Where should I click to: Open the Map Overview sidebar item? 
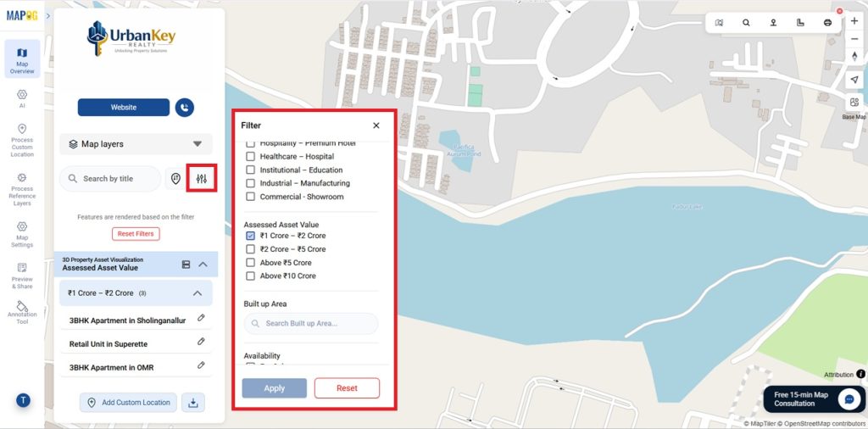22,58
